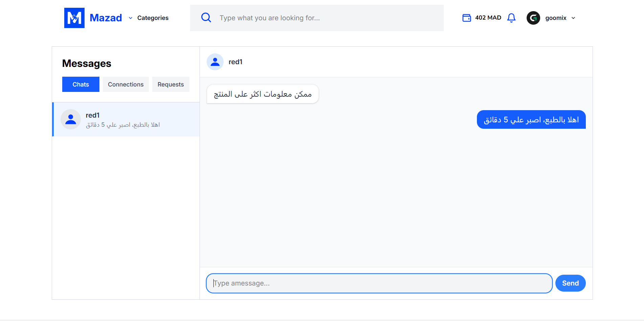The width and height of the screenshot is (644, 321).
Task: Click red1 avatar in the chat list
Action: point(71,119)
